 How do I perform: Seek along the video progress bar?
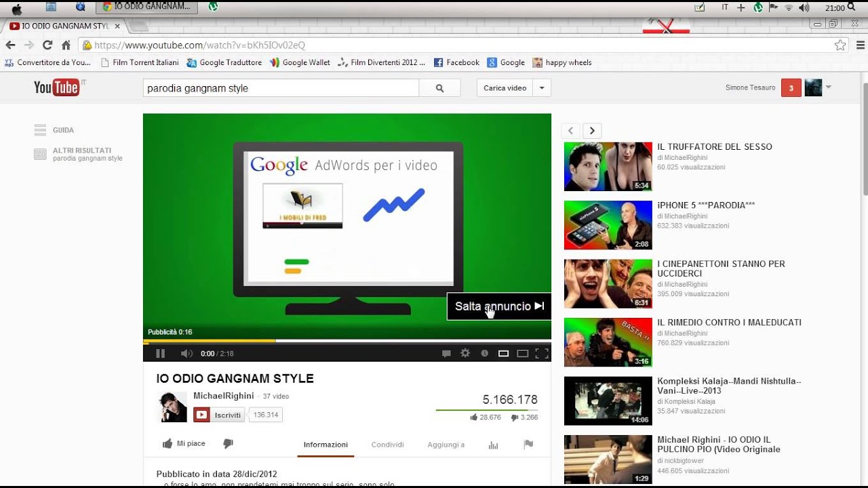pyautogui.click(x=347, y=341)
